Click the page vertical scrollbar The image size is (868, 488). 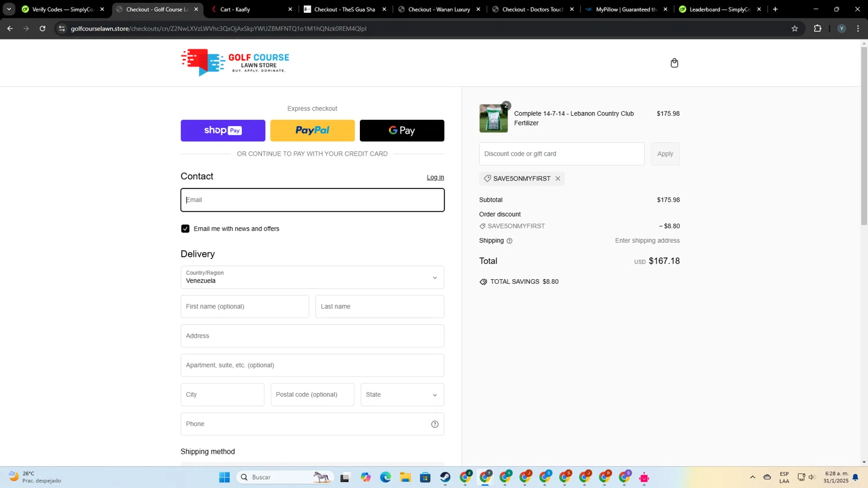[x=864, y=136]
